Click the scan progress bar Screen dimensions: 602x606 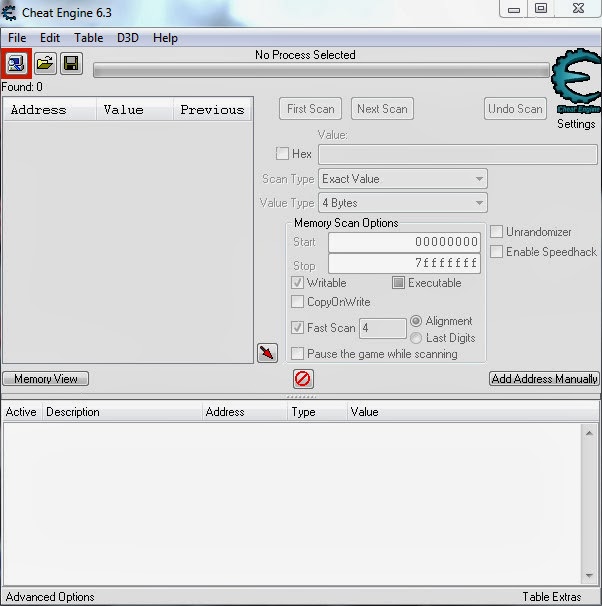(321, 70)
